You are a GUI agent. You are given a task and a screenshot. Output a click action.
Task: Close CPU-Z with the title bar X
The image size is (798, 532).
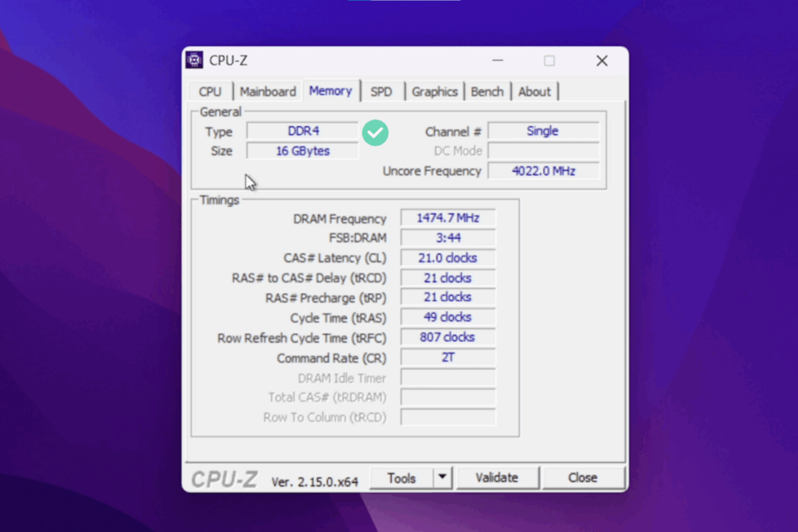coord(602,61)
